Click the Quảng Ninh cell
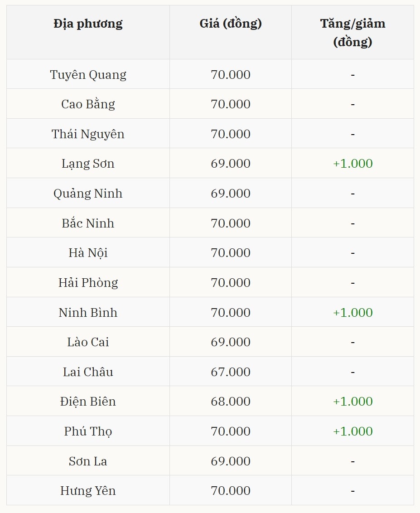The image size is (420, 513). tap(88, 194)
